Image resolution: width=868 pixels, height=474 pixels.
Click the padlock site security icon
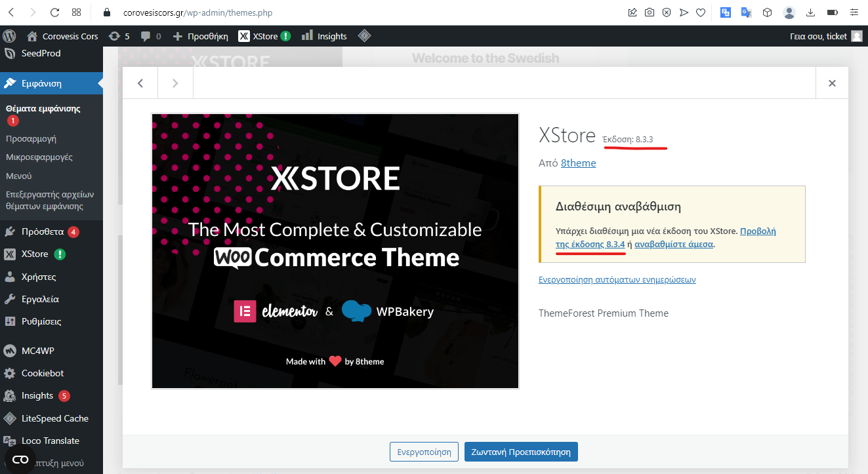pos(108,12)
